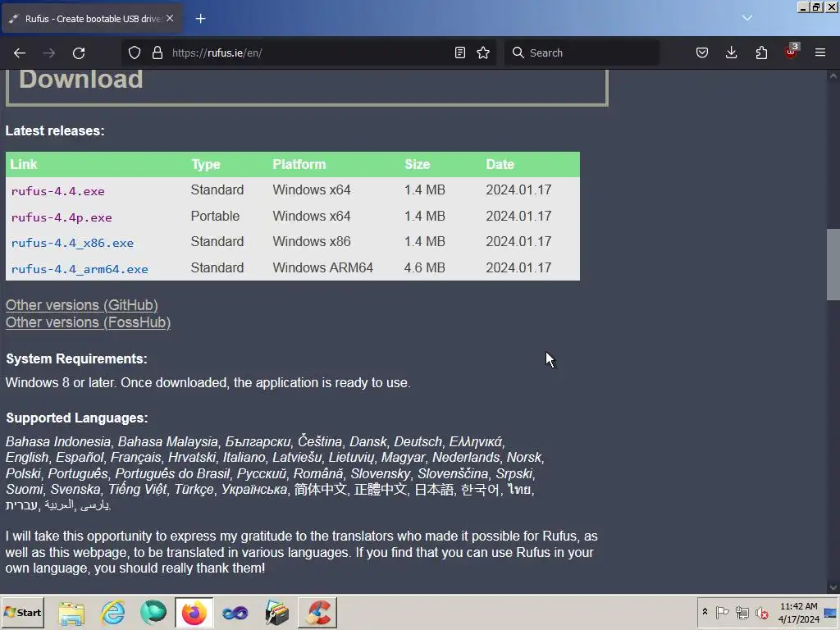The image size is (840, 630).
Task: Open CCleaner taskbar icon
Action: coord(317,613)
